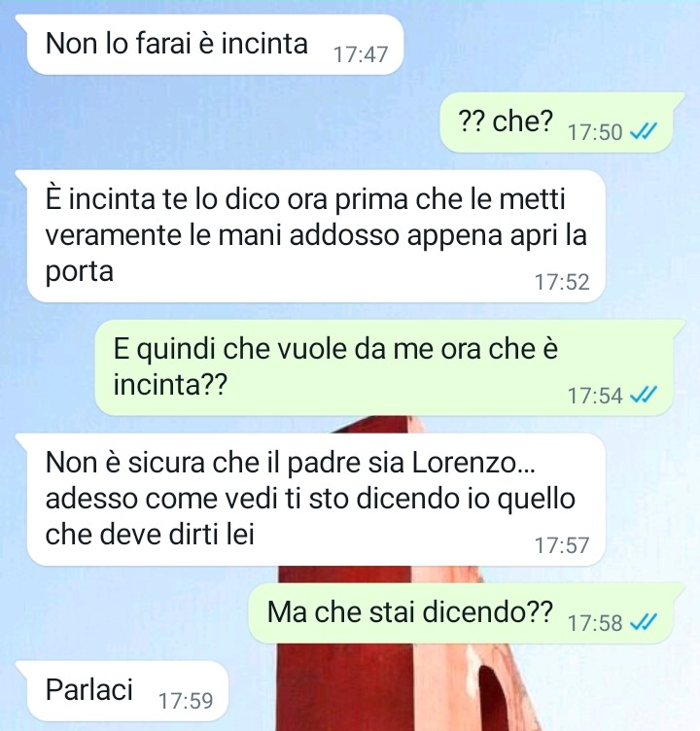700x731 pixels.
Task: Tap the double-check icon next to 17:58
Action: [643, 622]
